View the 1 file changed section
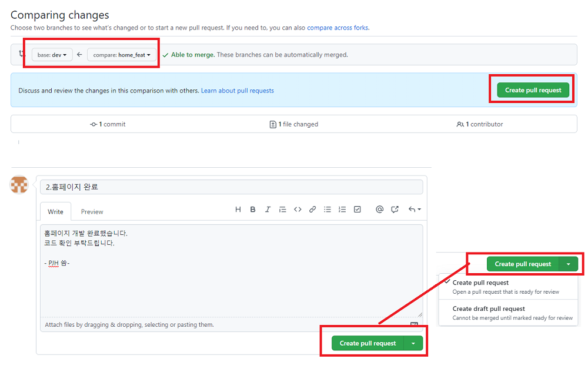Screen dimensions: 588x365 coord(294,124)
